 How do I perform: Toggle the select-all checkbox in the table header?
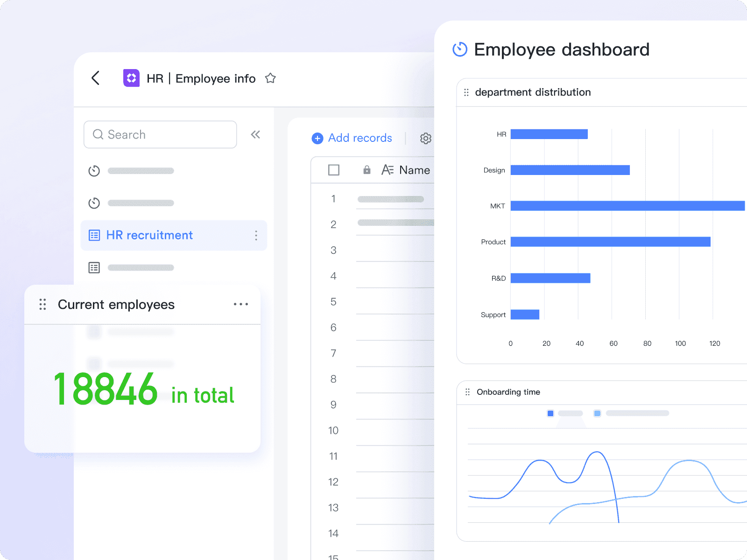pos(333,170)
